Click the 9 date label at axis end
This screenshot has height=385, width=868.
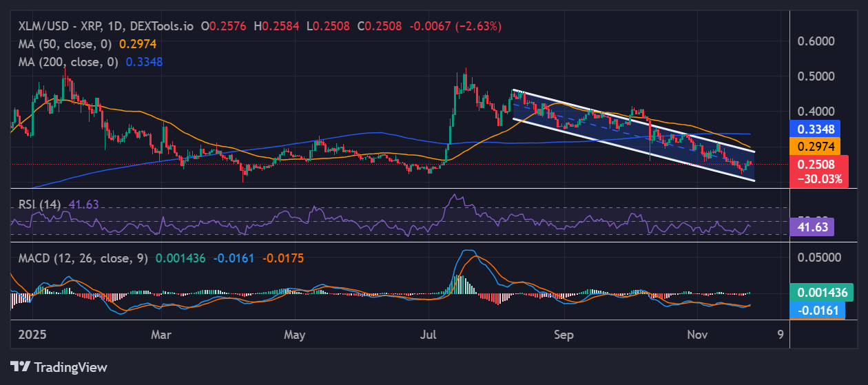coord(779,335)
